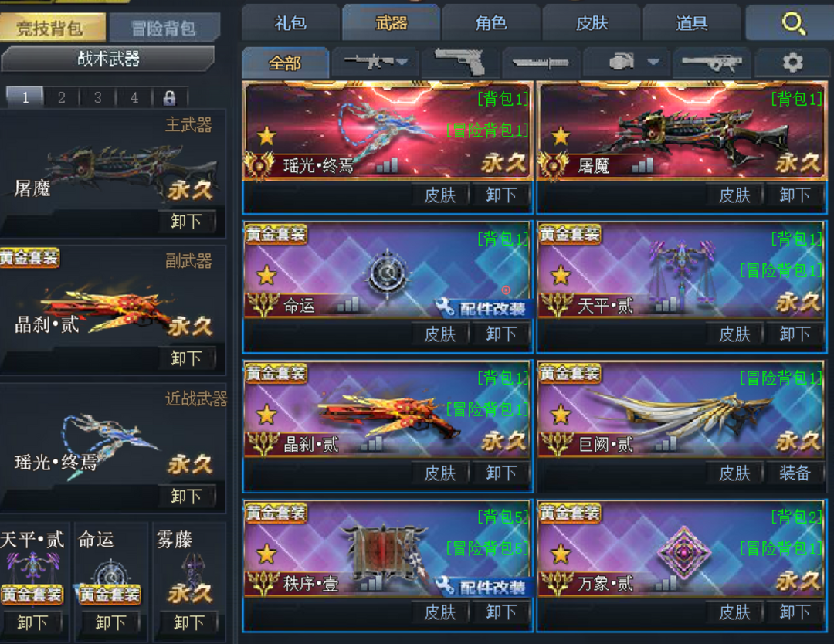Viewport: 834px width, 644px height.
Task: Switch to backpack slot 4
Action: click(134, 97)
